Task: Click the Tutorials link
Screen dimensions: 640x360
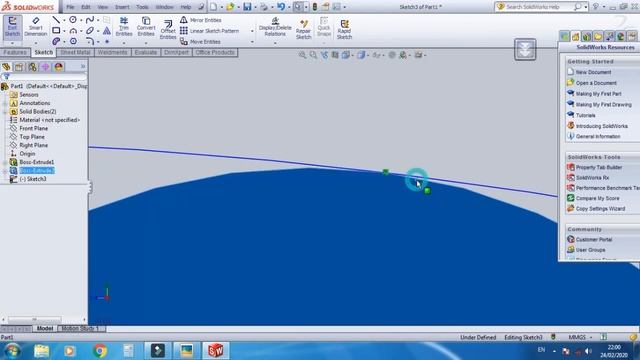Action: point(585,116)
